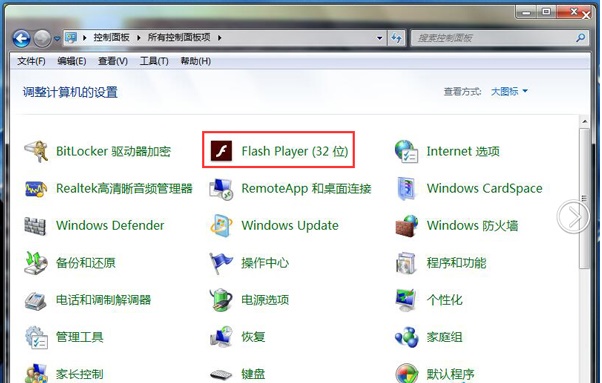Open the 电话和调制解调器 icon

click(36, 300)
